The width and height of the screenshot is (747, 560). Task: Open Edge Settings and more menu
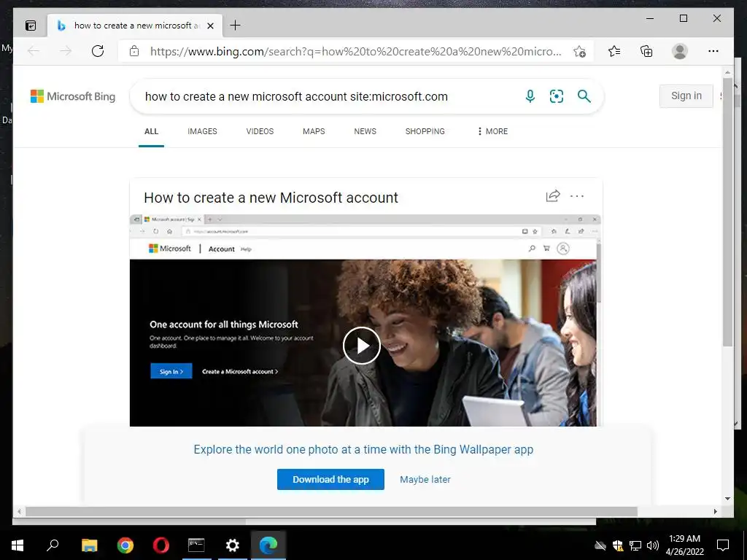pyautogui.click(x=713, y=51)
